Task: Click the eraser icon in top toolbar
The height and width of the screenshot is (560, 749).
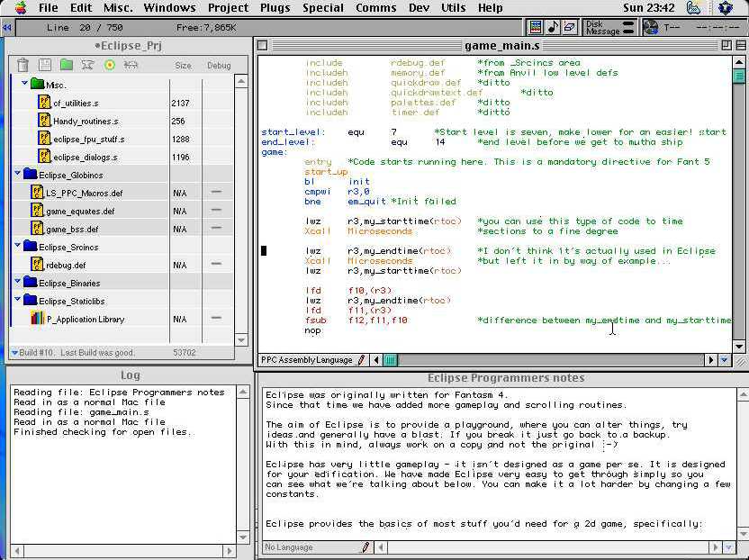Action: coord(570,27)
